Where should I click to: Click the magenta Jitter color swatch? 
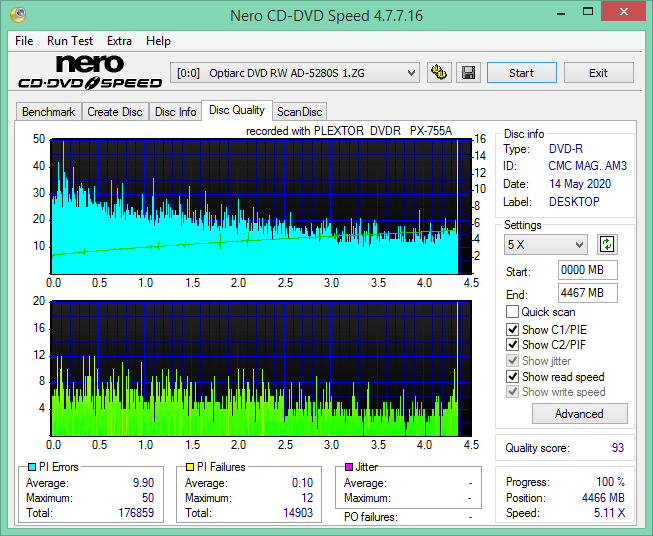click(x=349, y=467)
